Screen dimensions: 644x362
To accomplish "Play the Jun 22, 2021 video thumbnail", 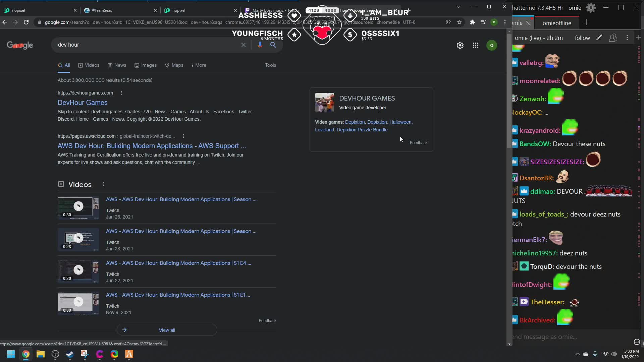I will click(78, 270).
